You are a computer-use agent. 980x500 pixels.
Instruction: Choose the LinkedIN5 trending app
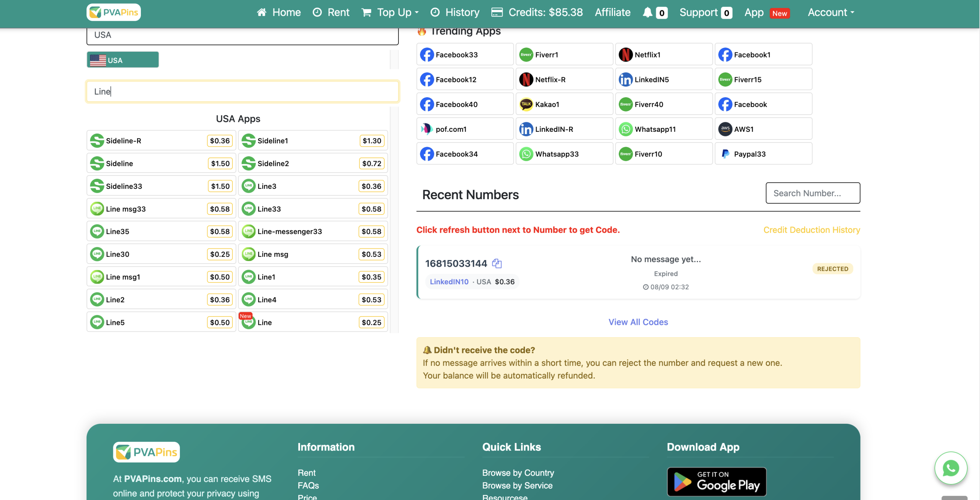pyautogui.click(x=664, y=79)
